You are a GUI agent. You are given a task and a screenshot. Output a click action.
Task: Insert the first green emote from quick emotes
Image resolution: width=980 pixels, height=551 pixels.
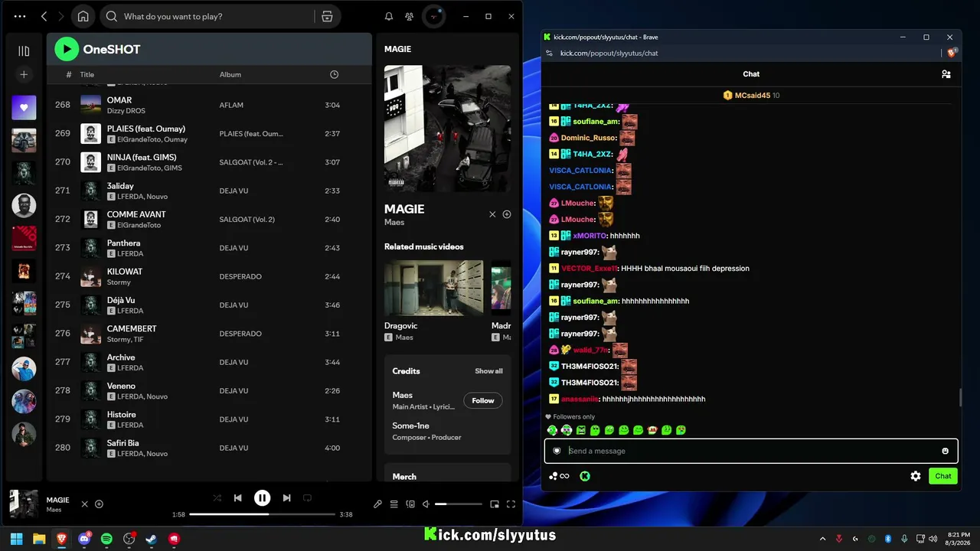click(552, 430)
